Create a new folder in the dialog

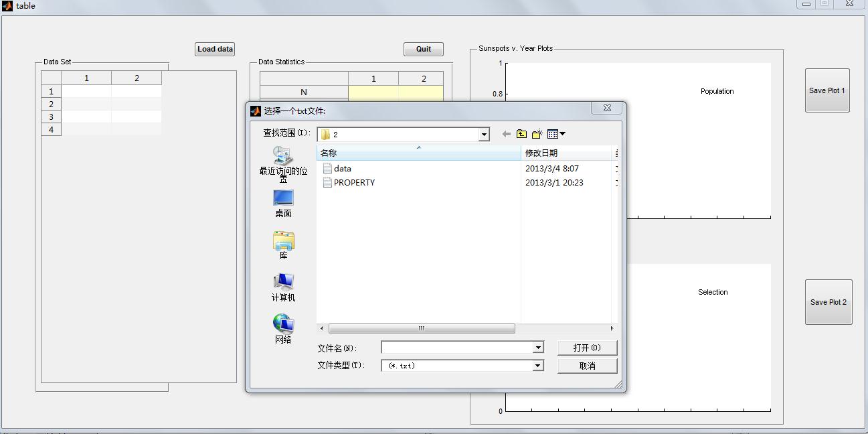point(537,134)
